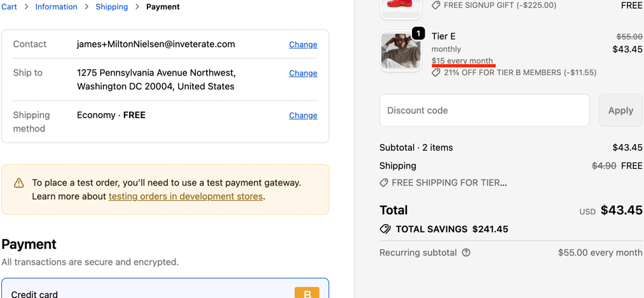Change the Economy shipping method
The image size is (644, 298).
click(x=303, y=116)
